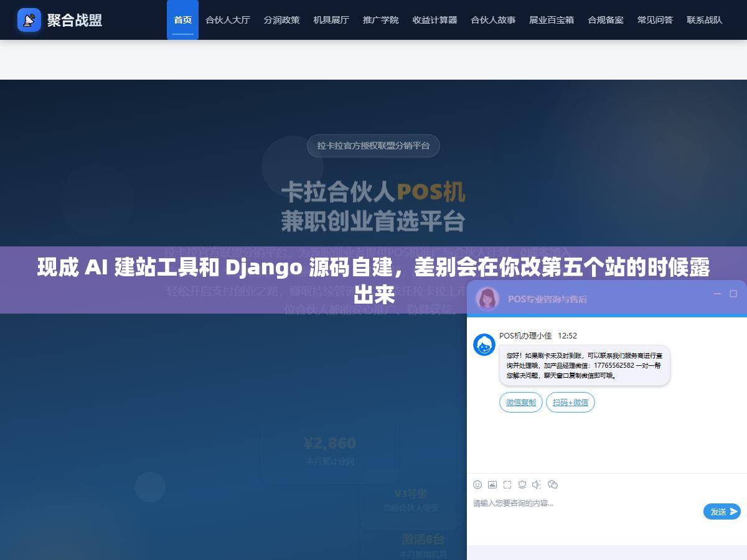
Task: Click the screenshot capture icon in chat
Action: pyautogui.click(x=507, y=485)
